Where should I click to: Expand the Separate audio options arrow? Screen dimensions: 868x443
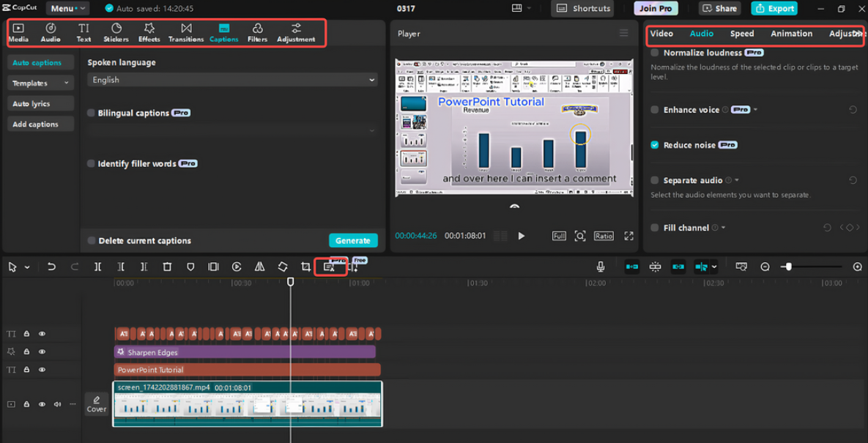pyautogui.click(x=737, y=180)
